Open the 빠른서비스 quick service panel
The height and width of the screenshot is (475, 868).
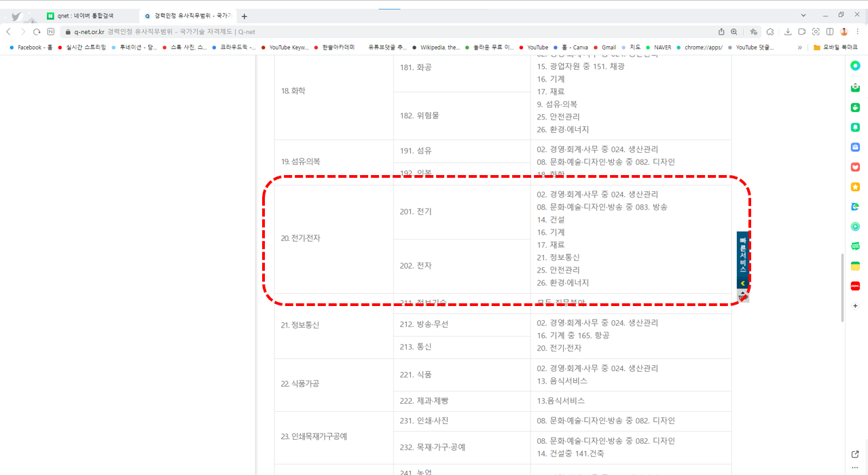(x=743, y=255)
